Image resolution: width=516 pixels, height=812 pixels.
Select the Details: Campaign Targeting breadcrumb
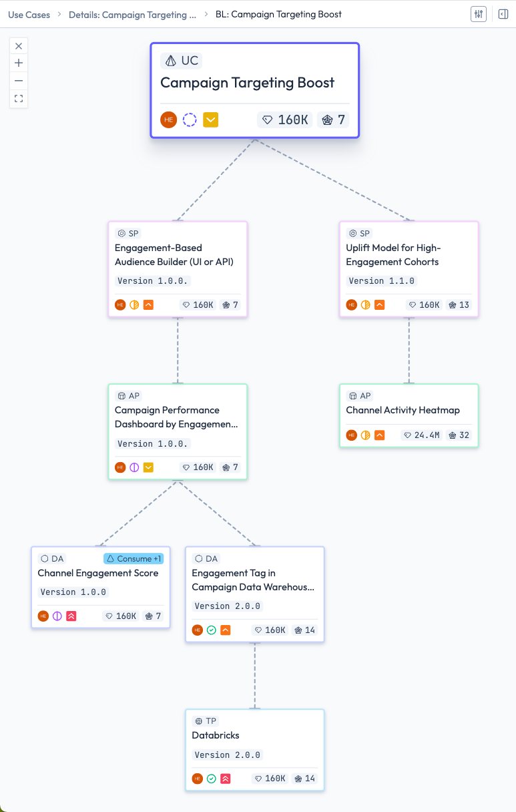click(132, 14)
